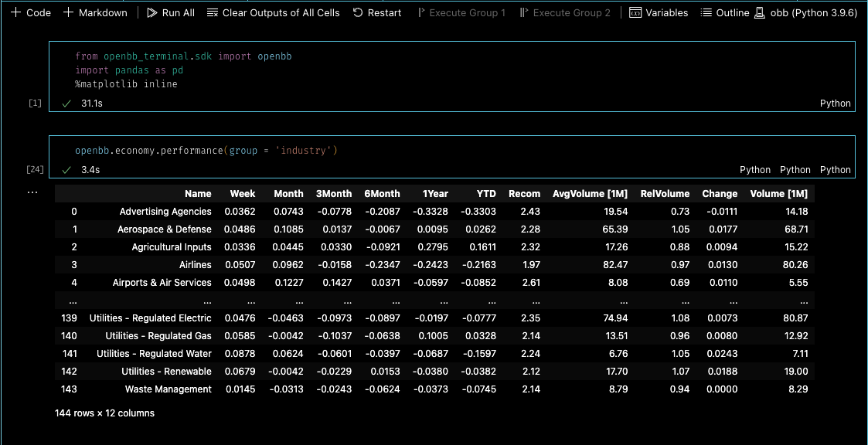This screenshot has width=868, height=445.
Task: Select the obb (Python 3.9.6) kernel
Action: pyautogui.click(x=806, y=12)
